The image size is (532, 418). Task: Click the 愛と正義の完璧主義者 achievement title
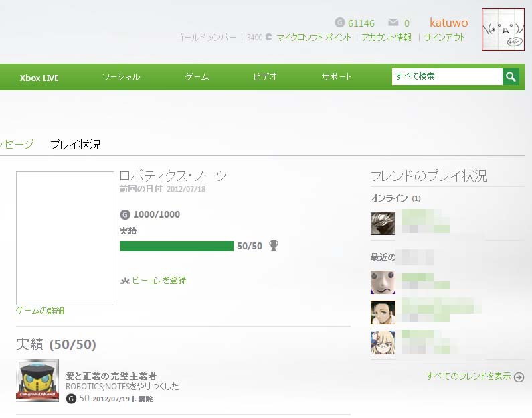pyautogui.click(x=111, y=376)
